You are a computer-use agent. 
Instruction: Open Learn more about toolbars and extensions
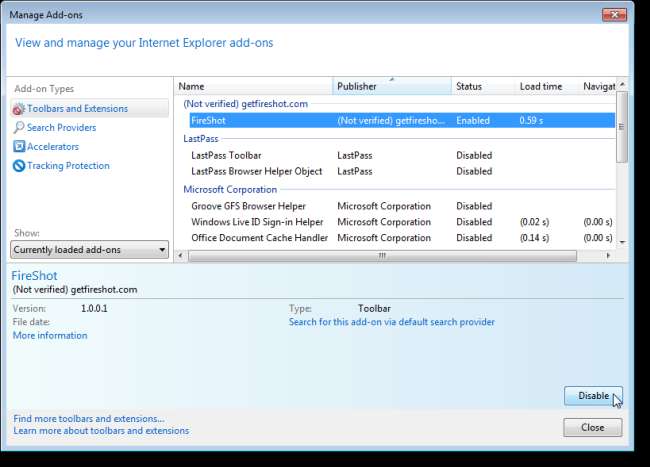101,431
